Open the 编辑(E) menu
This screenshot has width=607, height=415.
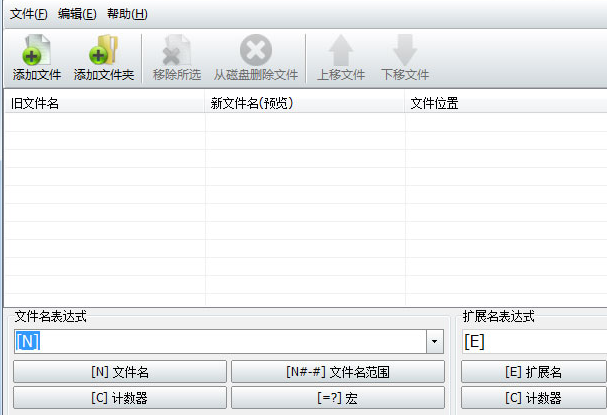(77, 14)
